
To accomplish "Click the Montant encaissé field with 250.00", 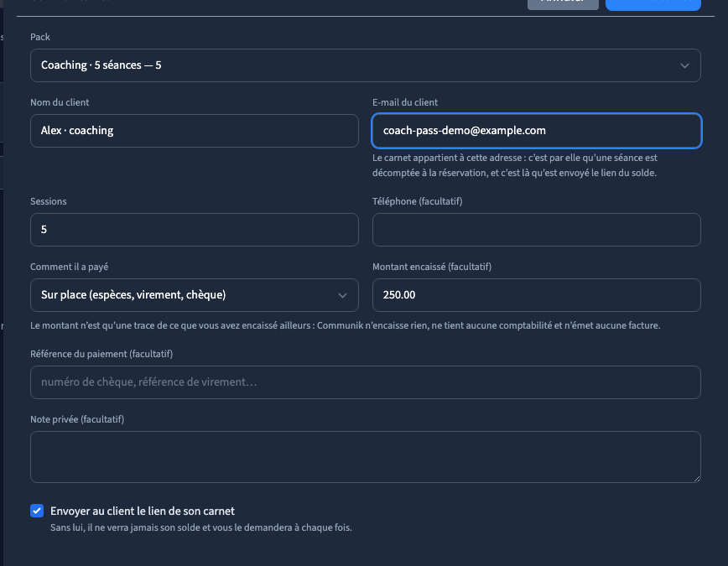I will click(x=536, y=295).
